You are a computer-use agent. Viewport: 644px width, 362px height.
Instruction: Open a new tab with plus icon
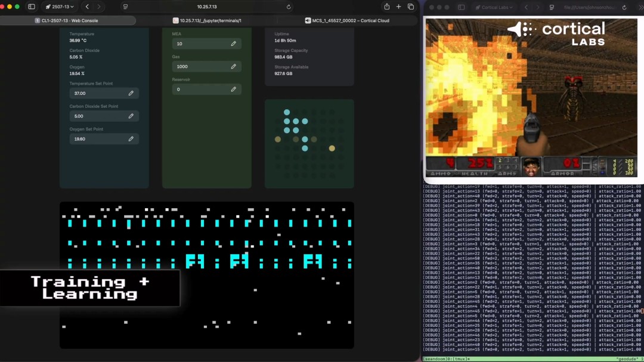tap(398, 7)
